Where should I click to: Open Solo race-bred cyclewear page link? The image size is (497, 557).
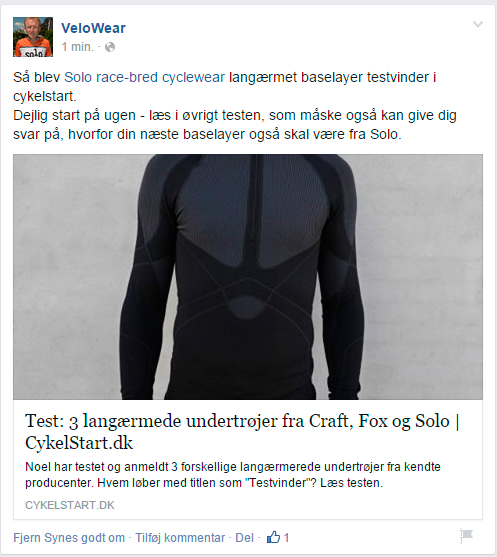pyautogui.click(x=144, y=77)
